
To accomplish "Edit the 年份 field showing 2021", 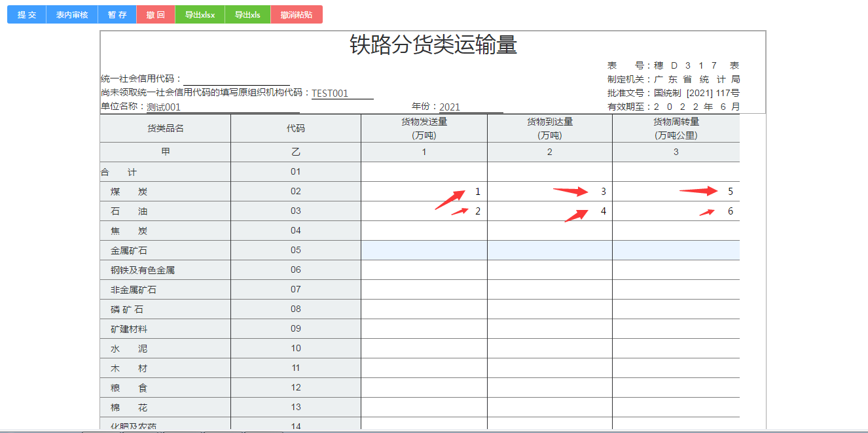I will tap(470, 107).
